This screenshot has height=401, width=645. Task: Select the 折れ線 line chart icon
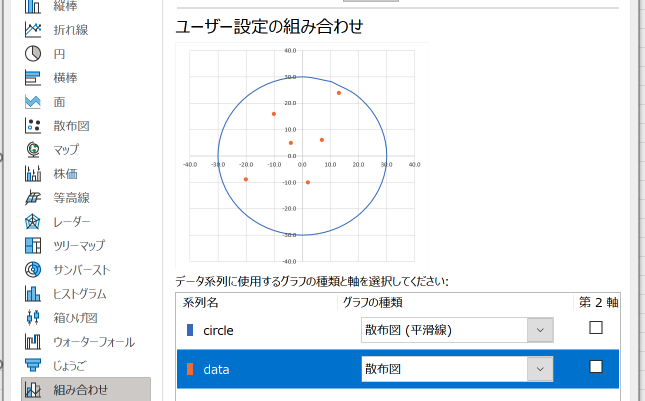coord(33,30)
